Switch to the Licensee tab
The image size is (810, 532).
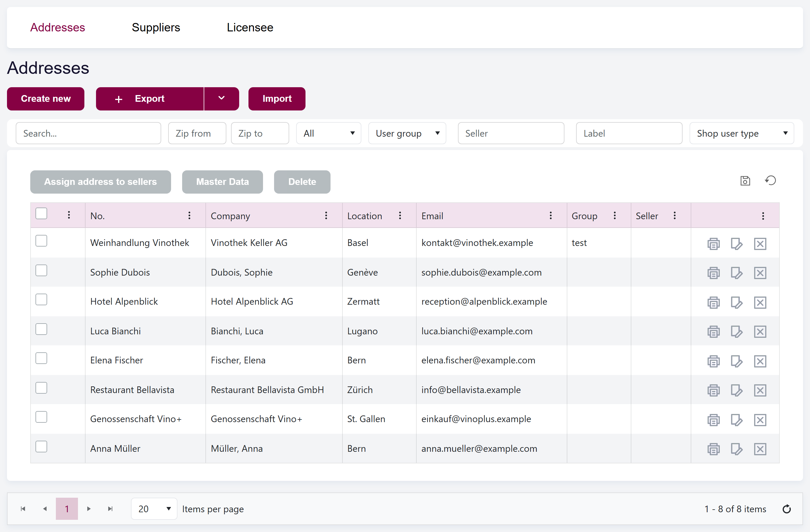pos(250,28)
